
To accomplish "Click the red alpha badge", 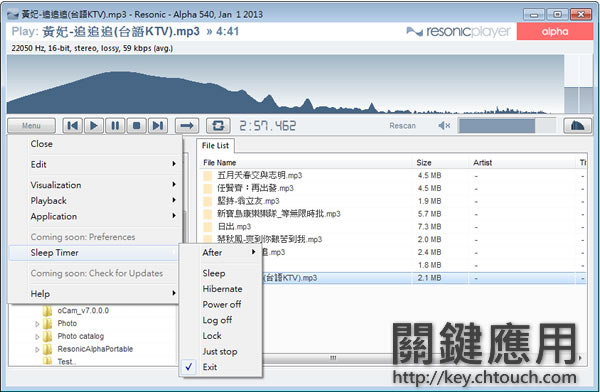I will [554, 31].
